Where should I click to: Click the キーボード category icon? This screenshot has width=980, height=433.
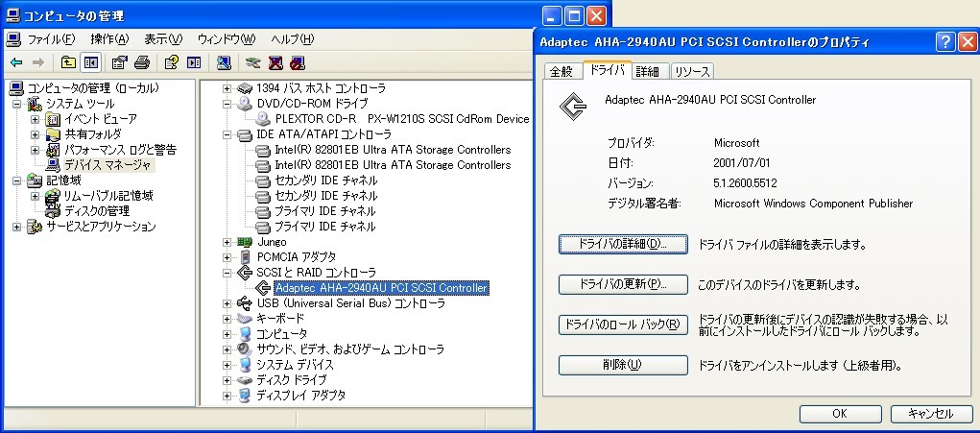245,319
